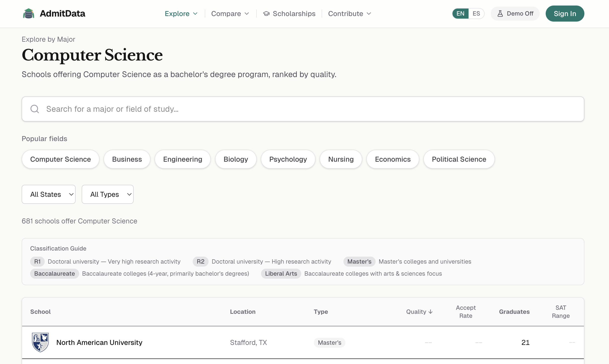Image resolution: width=609 pixels, height=364 pixels.
Task: Open the All Types dropdown
Action: pyautogui.click(x=108, y=194)
